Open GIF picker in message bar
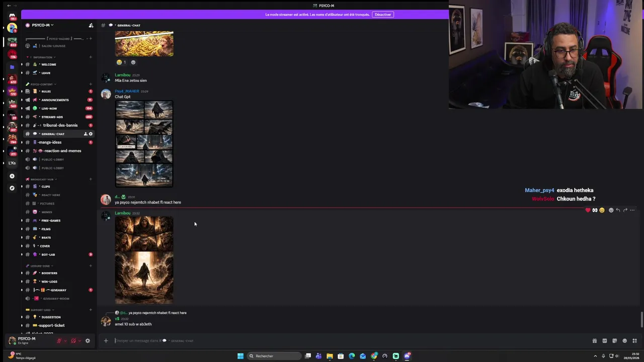 (605, 340)
